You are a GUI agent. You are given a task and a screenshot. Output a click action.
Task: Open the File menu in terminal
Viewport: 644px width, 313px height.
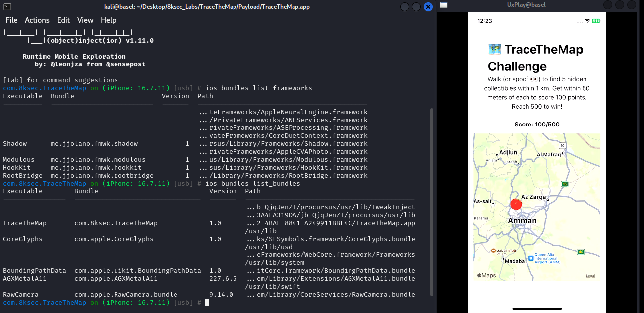pyautogui.click(x=11, y=20)
